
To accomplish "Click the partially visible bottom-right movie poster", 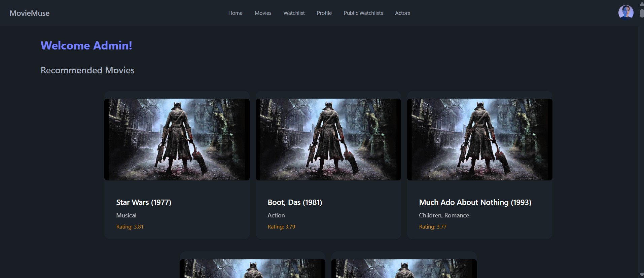I will pyautogui.click(x=404, y=269).
